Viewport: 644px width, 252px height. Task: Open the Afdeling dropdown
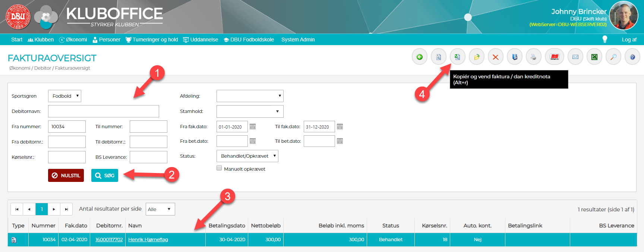click(x=250, y=96)
